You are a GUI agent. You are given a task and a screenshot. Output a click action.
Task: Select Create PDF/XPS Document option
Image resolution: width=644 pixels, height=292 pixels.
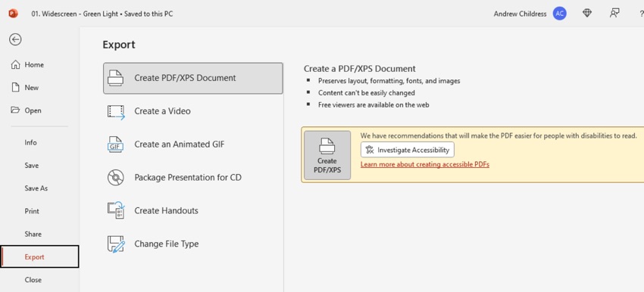coord(193,78)
